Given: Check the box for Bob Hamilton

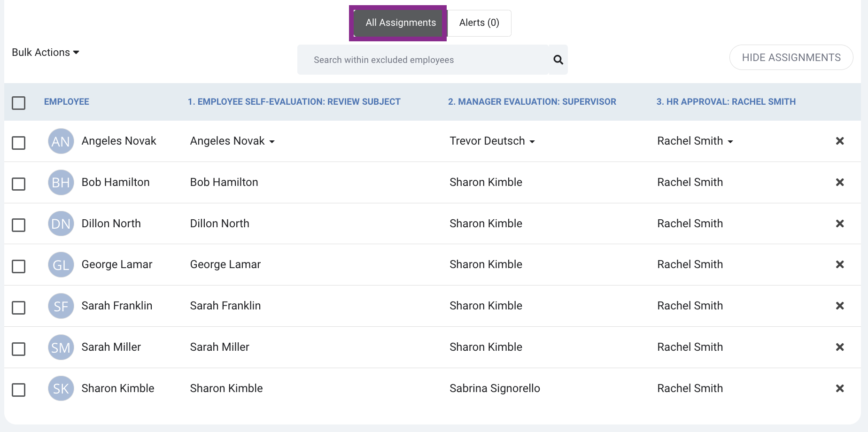Looking at the screenshot, I should 19,184.
